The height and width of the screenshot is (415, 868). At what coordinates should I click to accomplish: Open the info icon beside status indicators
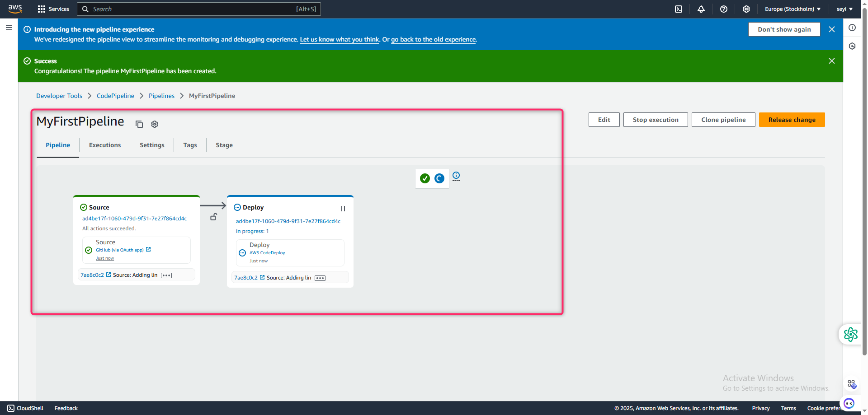456,175
